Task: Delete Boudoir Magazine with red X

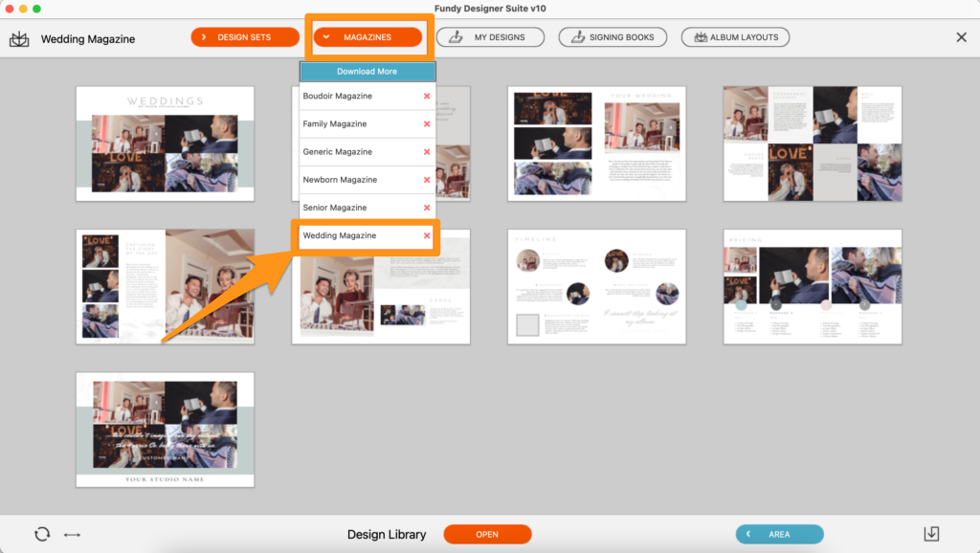Action: coord(427,97)
